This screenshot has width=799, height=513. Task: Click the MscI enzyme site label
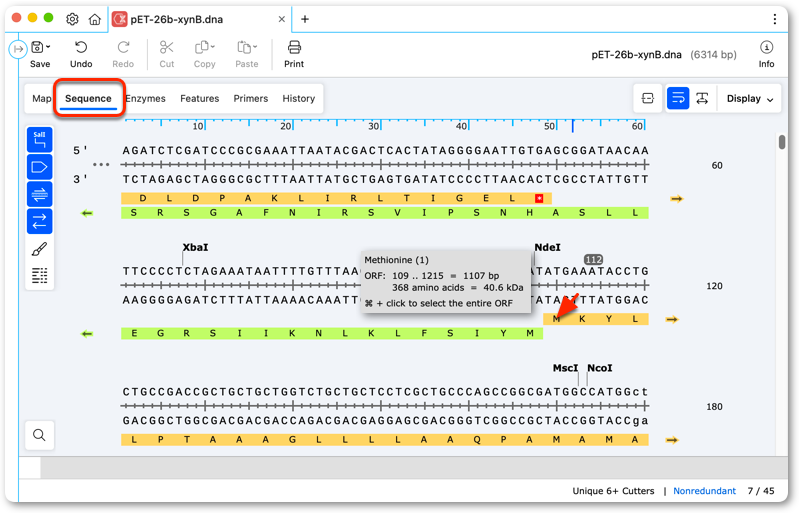(566, 368)
